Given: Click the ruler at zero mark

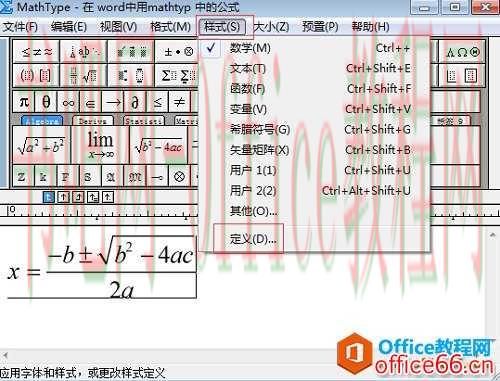Looking at the screenshot, I should tap(12, 211).
